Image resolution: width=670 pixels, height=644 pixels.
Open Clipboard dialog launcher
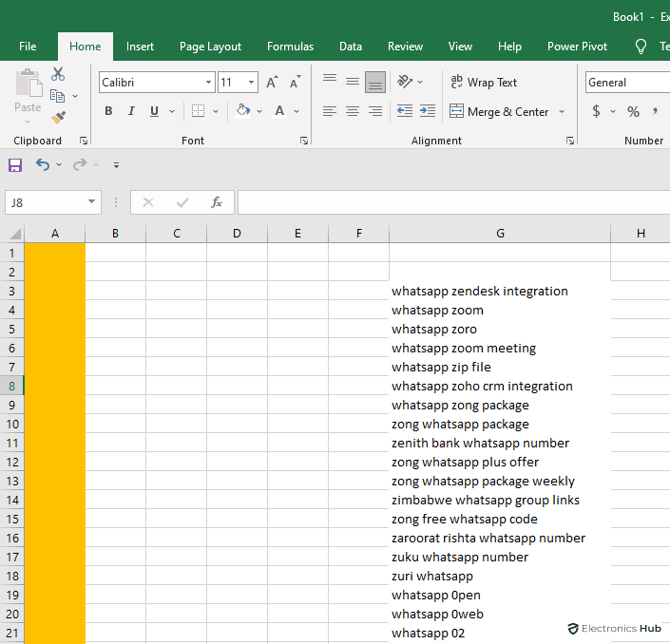click(x=84, y=141)
